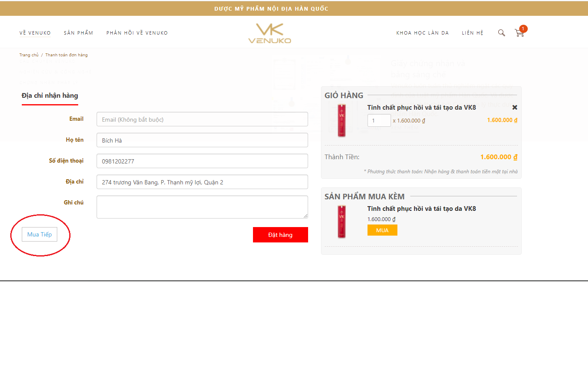Open the shopping cart icon
Screen dimensions: 588x382
pos(519,33)
